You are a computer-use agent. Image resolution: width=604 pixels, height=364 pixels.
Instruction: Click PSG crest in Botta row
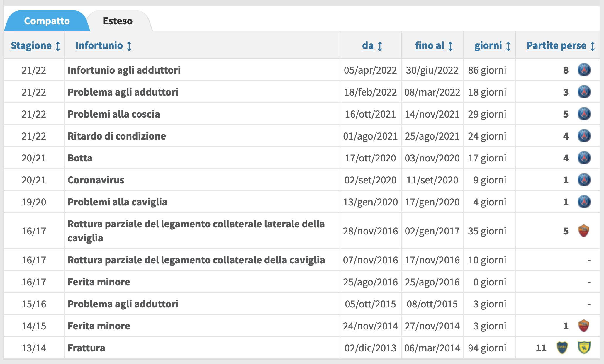click(584, 158)
